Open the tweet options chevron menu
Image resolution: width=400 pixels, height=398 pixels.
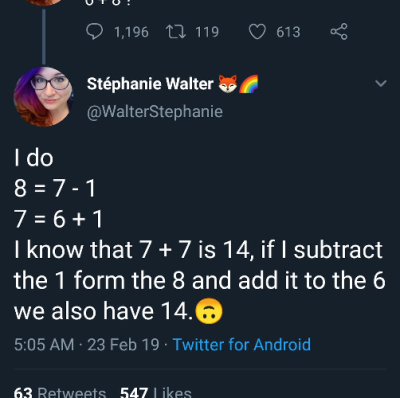click(381, 83)
